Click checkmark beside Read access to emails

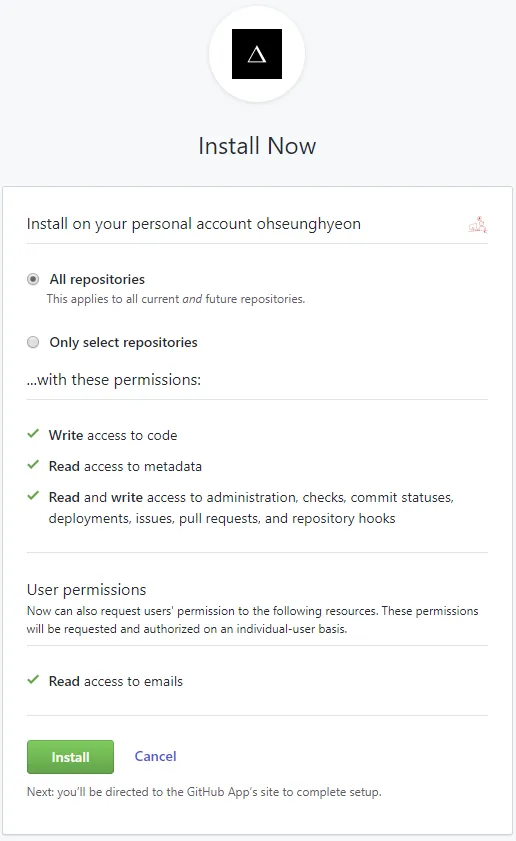point(33,680)
